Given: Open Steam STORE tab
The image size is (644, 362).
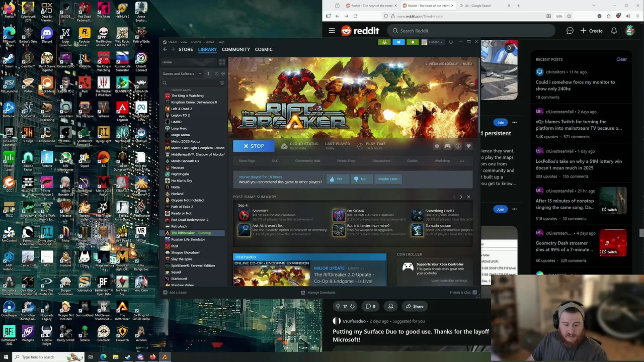Looking at the screenshot, I should point(186,49).
